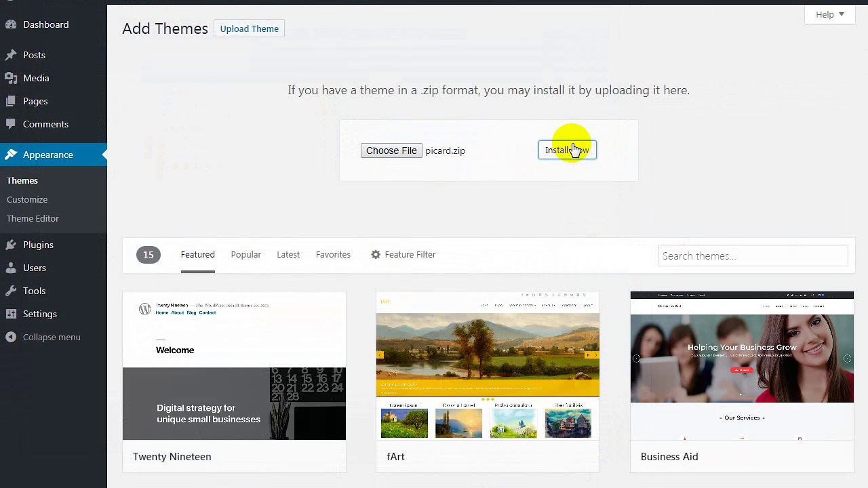Screen dimensions: 868x488
Task: Click the Twenty Nineteen theme name
Action: [172, 457]
